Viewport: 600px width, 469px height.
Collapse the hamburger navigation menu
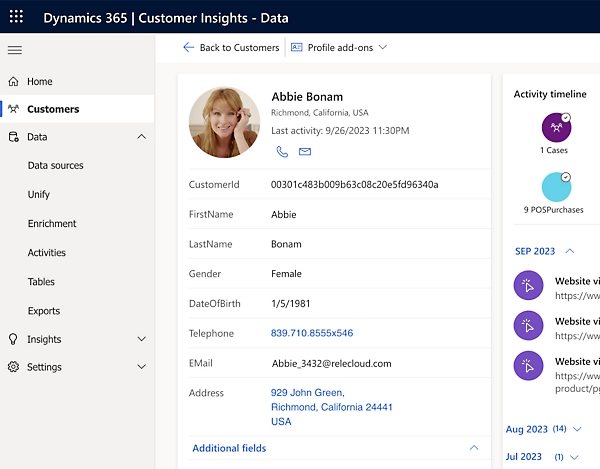click(14, 50)
